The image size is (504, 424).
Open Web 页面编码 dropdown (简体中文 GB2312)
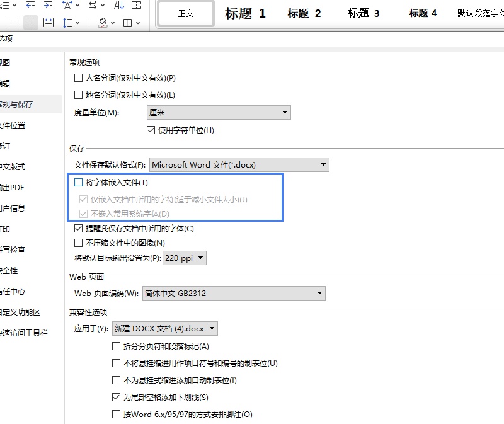pos(234,293)
